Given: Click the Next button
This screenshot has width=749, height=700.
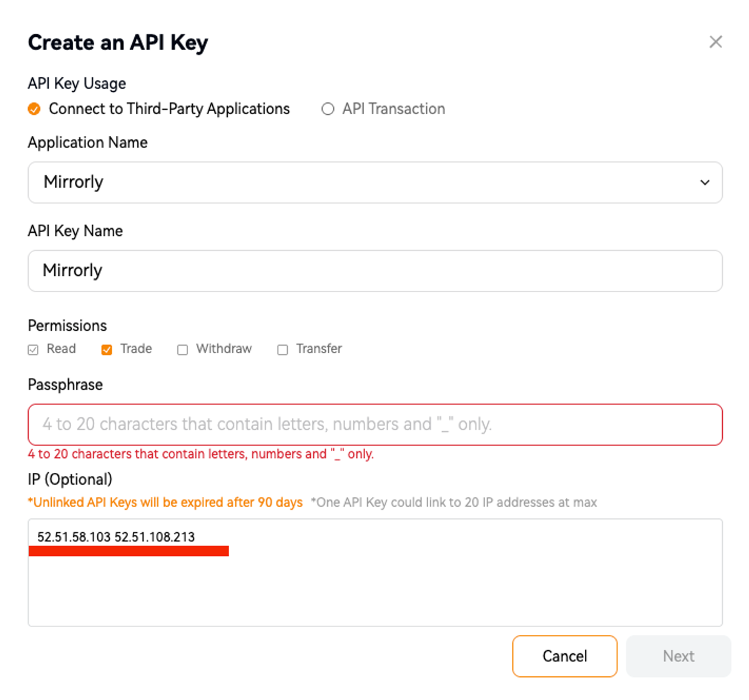Looking at the screenshot, I should pyautogui.click(x=678, y=656).
